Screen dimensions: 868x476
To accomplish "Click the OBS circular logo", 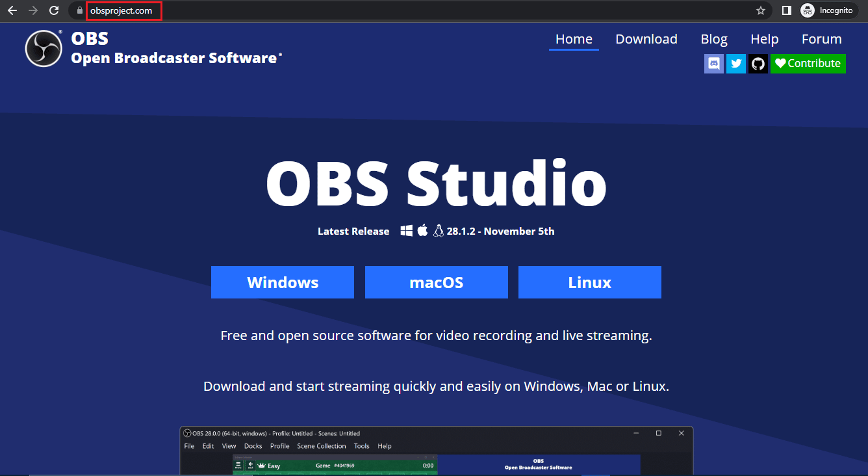I will pyautogui.click(x=44, y=48).
